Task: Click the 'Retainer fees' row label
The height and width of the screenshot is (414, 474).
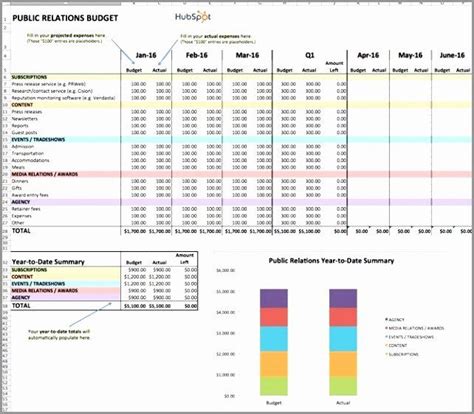Action: 26,209
